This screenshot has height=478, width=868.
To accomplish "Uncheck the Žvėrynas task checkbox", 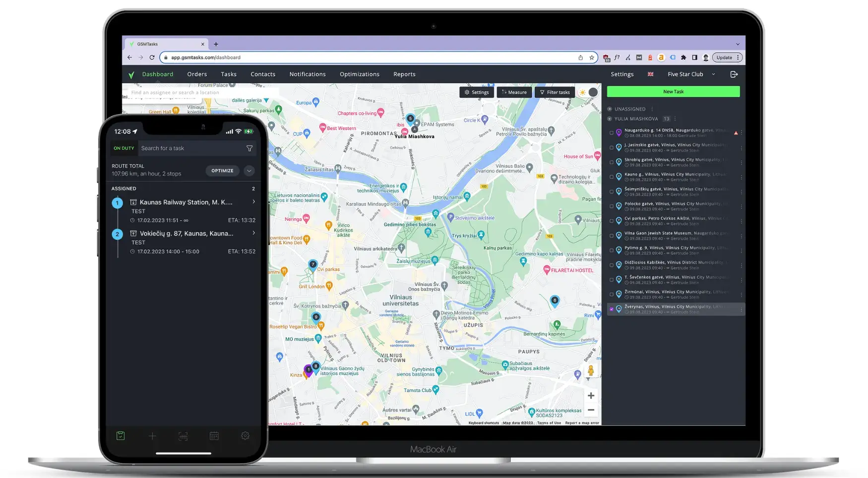I will 611,309.
